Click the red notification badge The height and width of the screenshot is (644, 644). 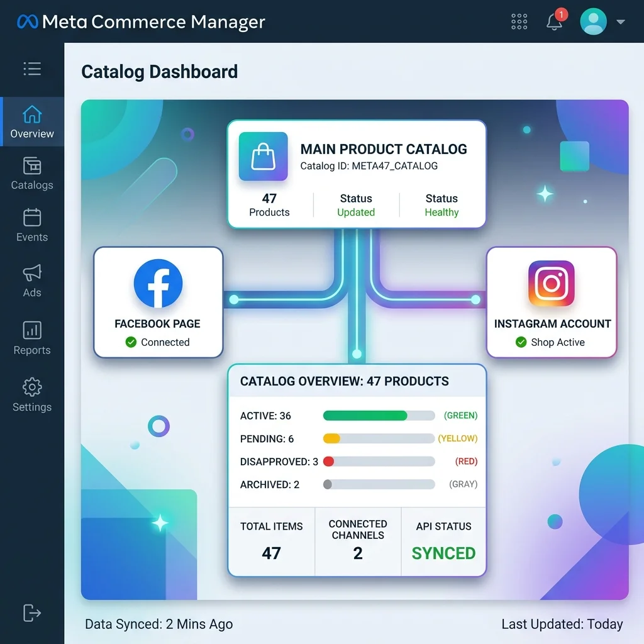click(x=561, y=14)
